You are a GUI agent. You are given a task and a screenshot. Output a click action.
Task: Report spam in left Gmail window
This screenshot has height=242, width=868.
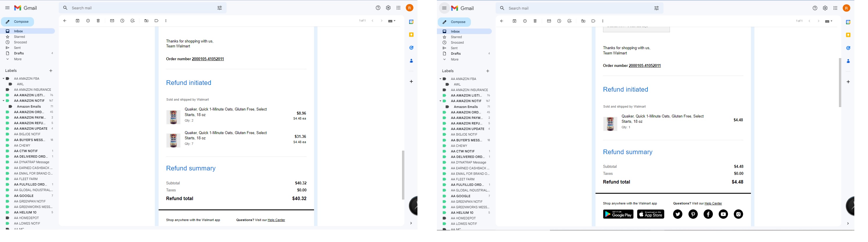88,21
